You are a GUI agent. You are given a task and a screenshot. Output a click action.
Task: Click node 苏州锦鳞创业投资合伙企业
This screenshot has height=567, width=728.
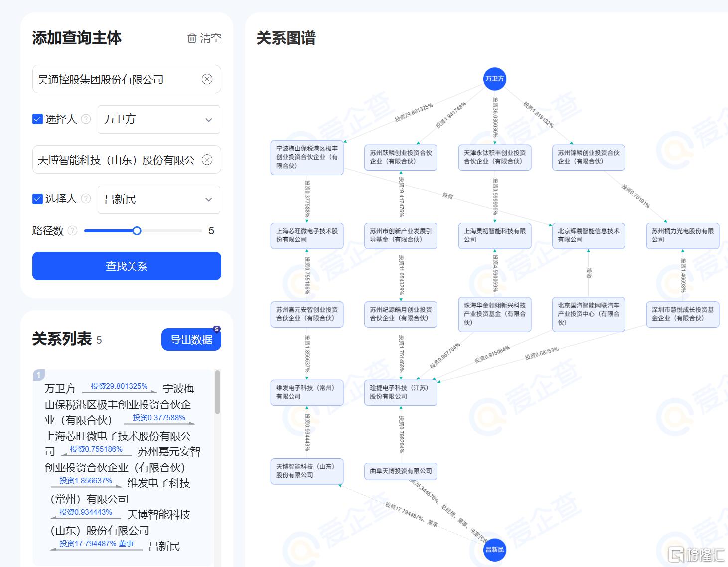(x=588, y=157)
